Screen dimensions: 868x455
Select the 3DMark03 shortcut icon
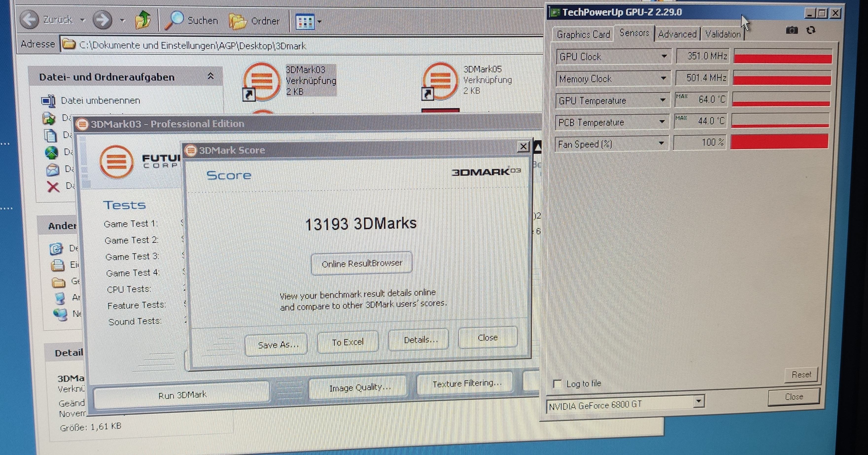tap(261, 82)
